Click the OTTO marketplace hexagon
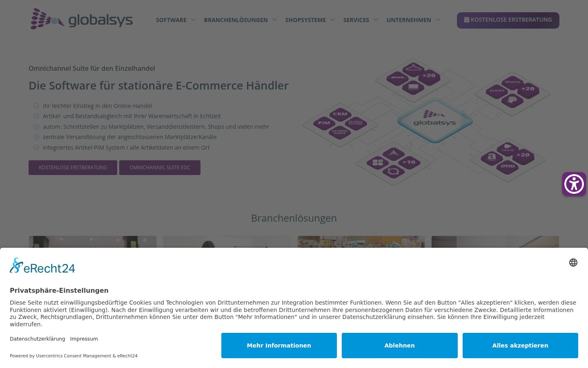This screenshot has width=588, height=368. [508, 166]
